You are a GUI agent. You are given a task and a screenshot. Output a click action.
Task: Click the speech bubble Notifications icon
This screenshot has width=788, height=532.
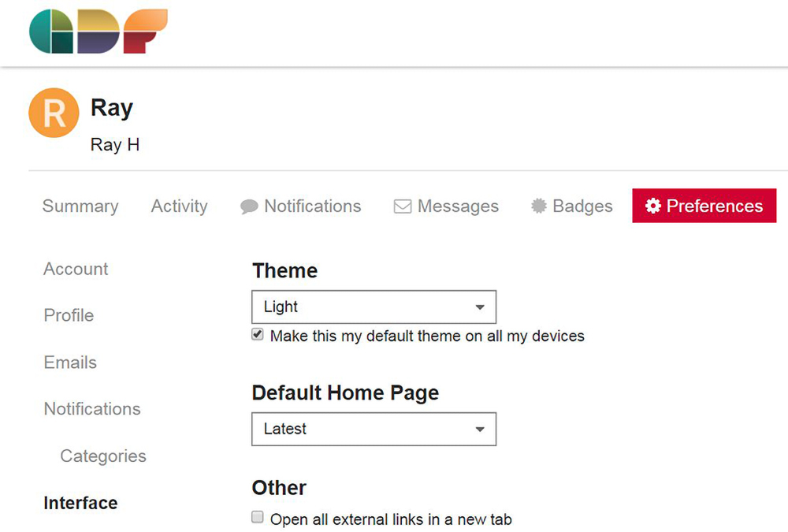(x=249, y=206)
